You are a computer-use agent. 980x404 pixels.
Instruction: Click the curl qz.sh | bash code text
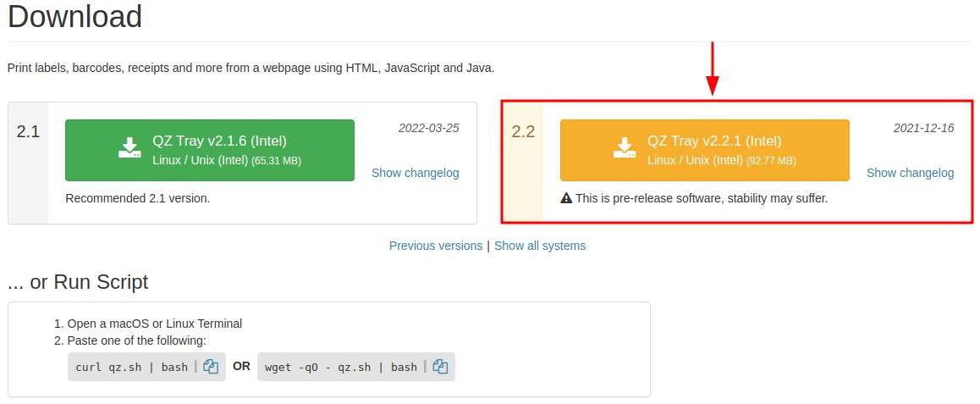[132, 367]
